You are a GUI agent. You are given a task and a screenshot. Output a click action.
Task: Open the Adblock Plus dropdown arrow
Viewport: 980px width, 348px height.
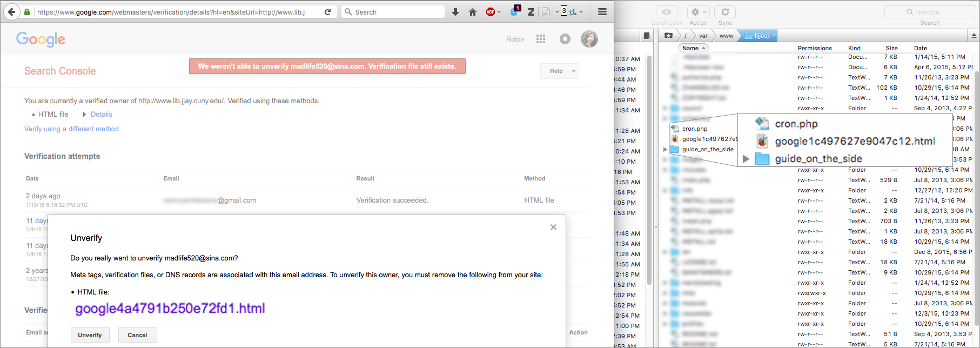click(499, 12)
